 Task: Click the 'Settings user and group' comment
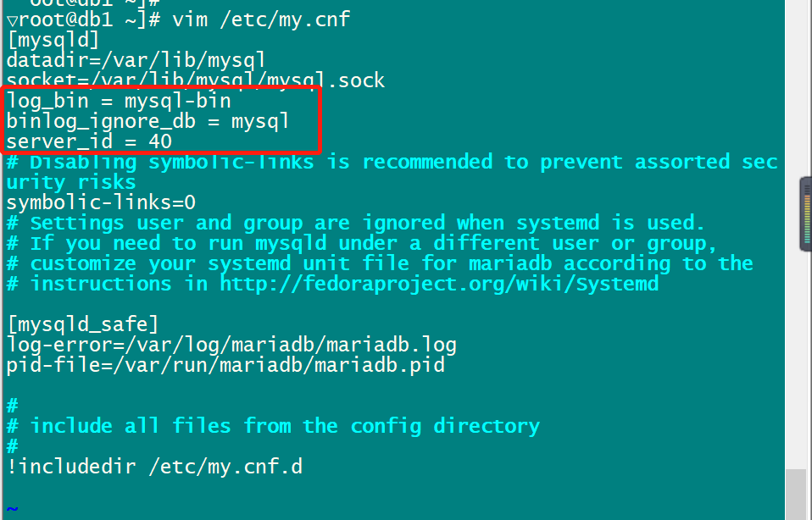click(x=356, y=223)
